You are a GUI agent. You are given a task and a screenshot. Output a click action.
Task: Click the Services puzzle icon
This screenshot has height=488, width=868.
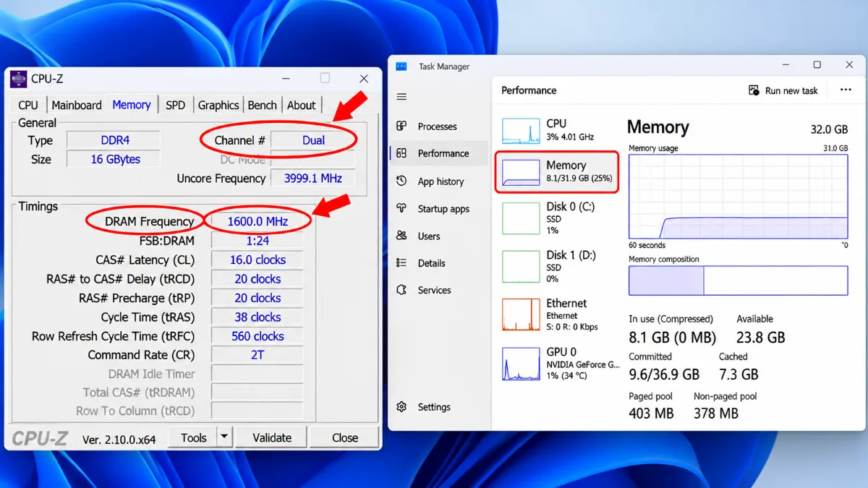click(402, 290)
